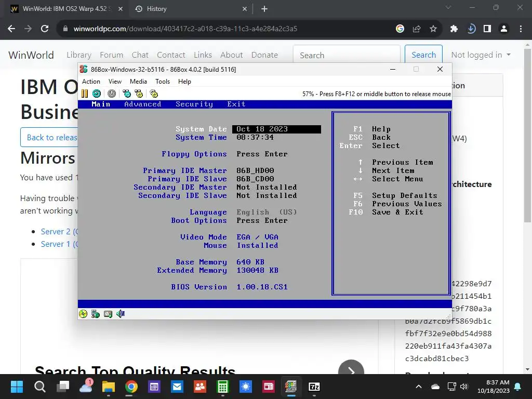Select the Main BIOS tab

pyautogui.click(x=101, y=104)
